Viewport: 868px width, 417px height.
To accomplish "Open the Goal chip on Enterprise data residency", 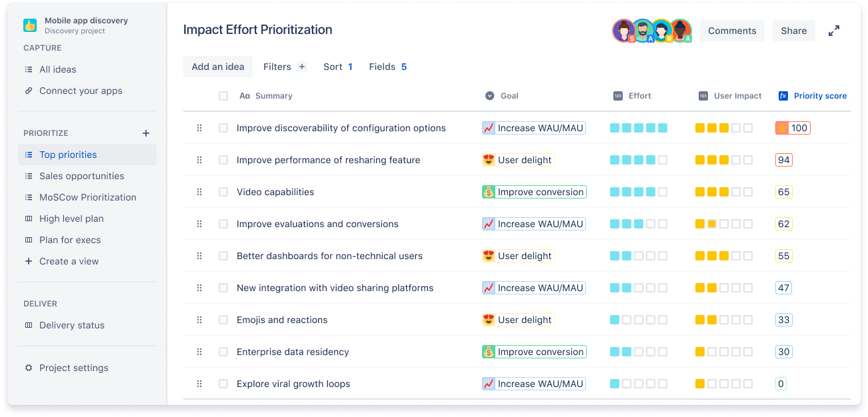I will point(533,351).
